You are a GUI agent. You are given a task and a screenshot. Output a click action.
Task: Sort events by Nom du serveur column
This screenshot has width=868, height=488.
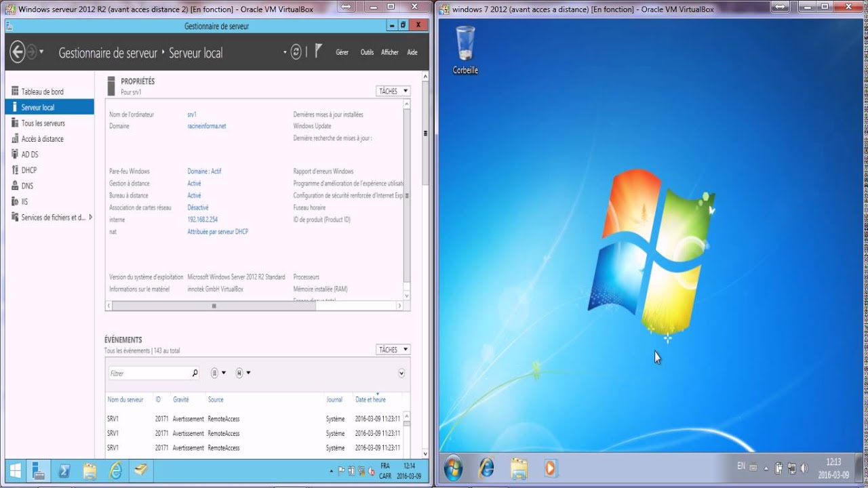[125, 400]
